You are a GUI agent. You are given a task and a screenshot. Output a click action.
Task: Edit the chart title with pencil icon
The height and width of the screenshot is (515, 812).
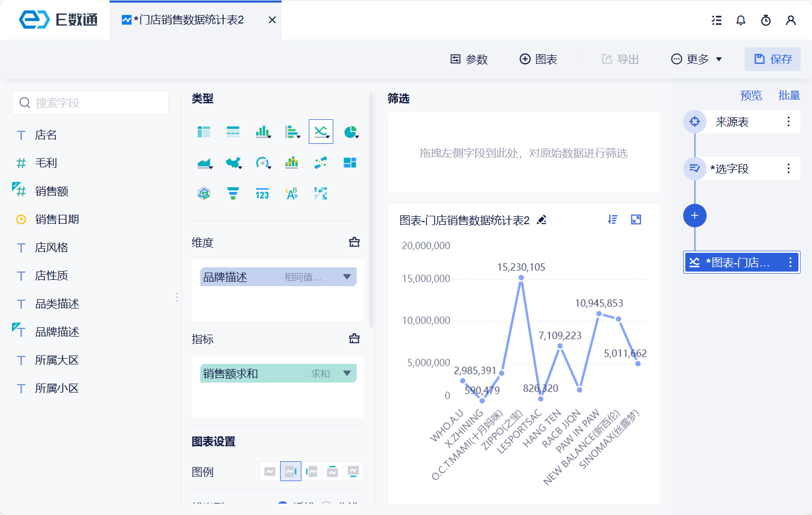[542, 220]
